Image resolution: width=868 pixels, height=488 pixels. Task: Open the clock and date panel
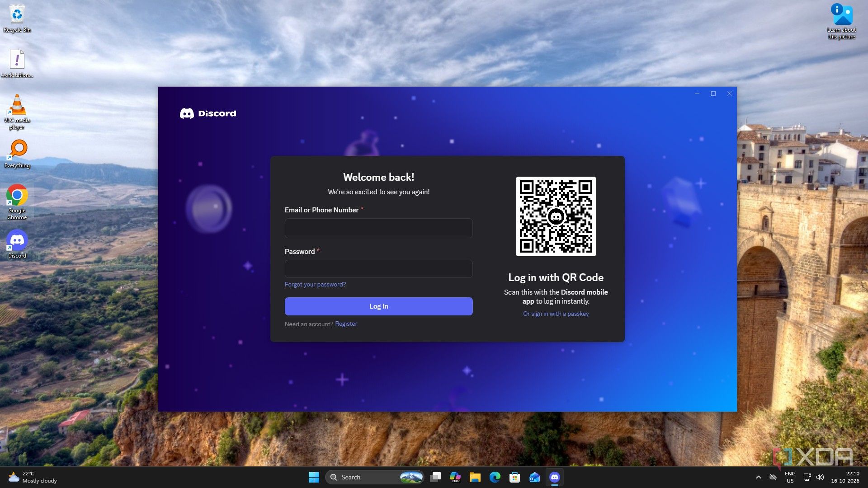845,477
